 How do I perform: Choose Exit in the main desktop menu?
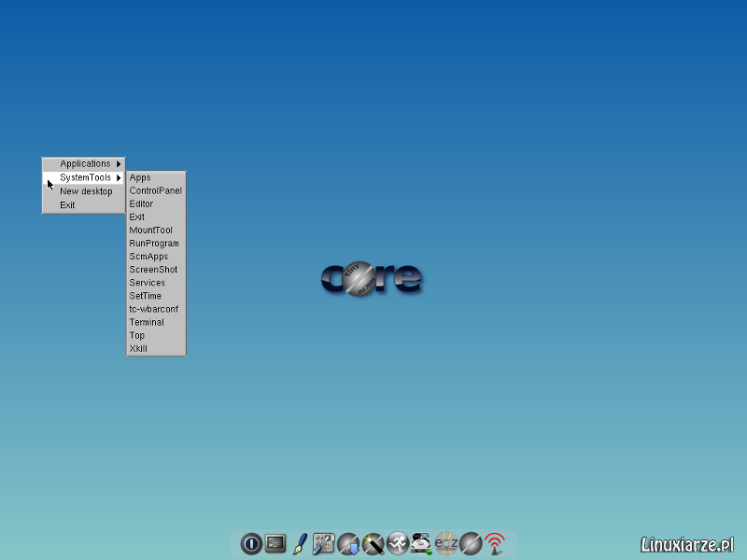tap(84, 205)
